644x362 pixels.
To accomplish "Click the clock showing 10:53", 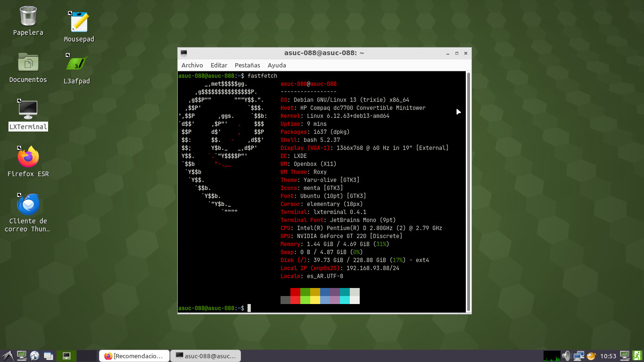I will pyautogui.click(x=608, y=356).
